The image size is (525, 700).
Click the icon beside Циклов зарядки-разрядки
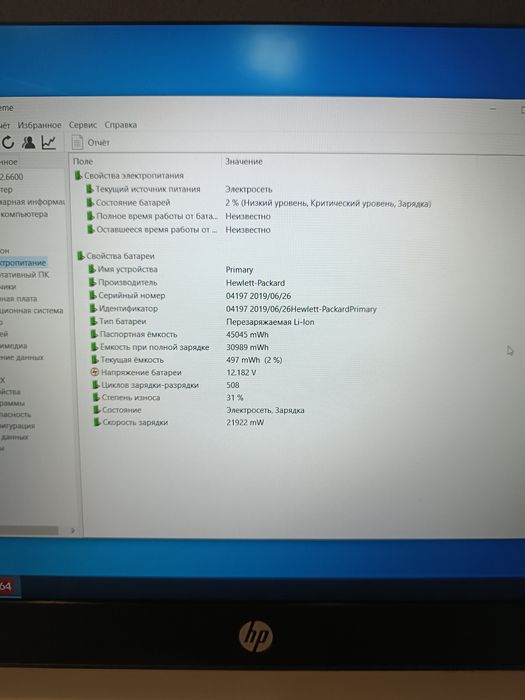pos(96,385)
